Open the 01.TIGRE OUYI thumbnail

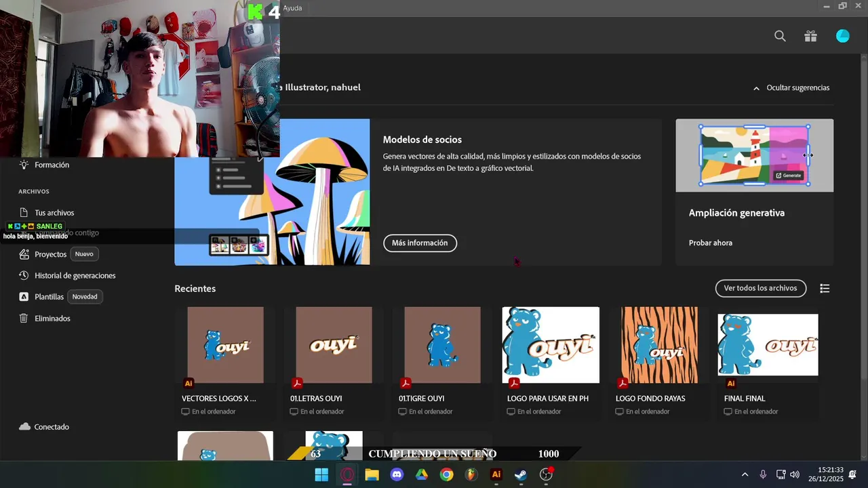(442, 345)
